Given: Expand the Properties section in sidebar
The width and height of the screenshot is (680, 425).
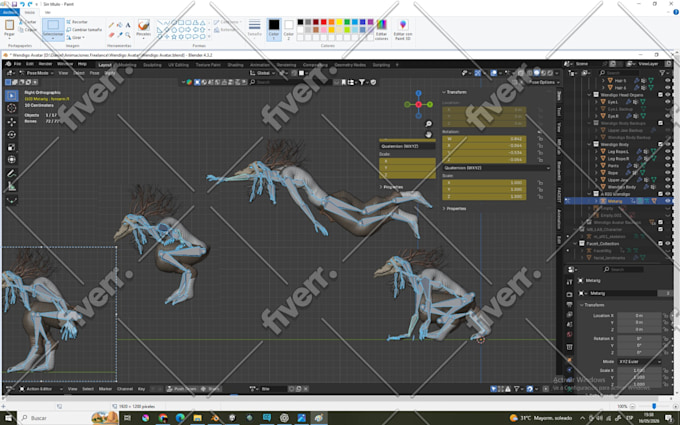Looking at the screenshot, I should coord(454,209).
